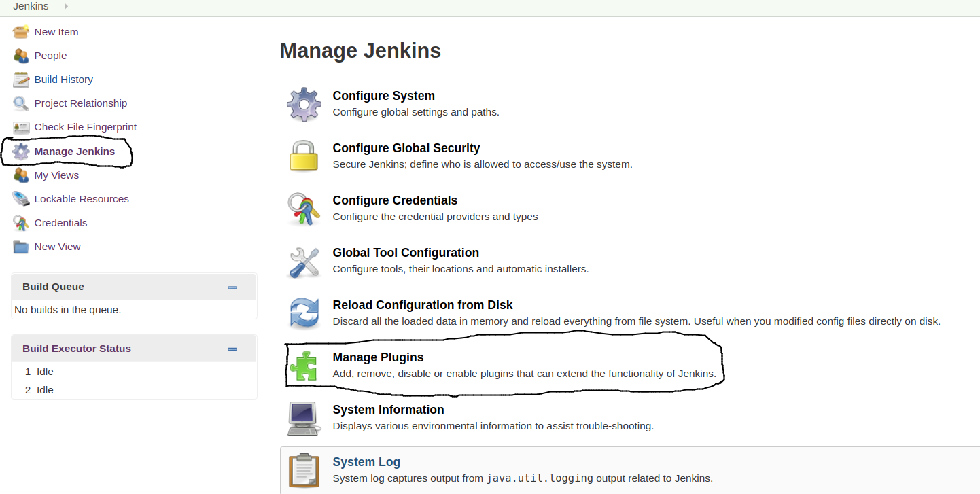Click the Configure Global Security padlock icon
The height and width of the screenshot is (494, 980).
pos(303,156)
